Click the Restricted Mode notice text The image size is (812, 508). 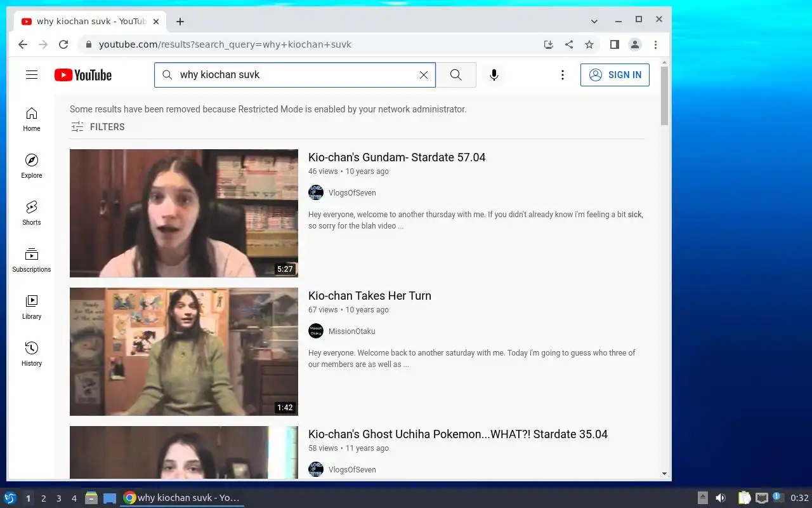(268, 109)
